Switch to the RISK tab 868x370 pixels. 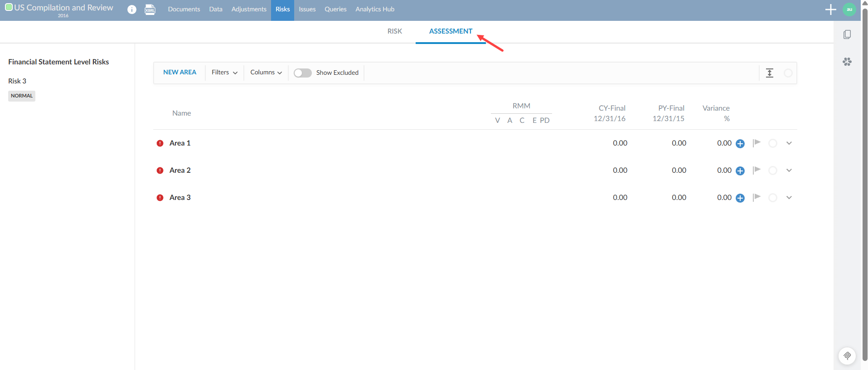click(x=395, y=31)
